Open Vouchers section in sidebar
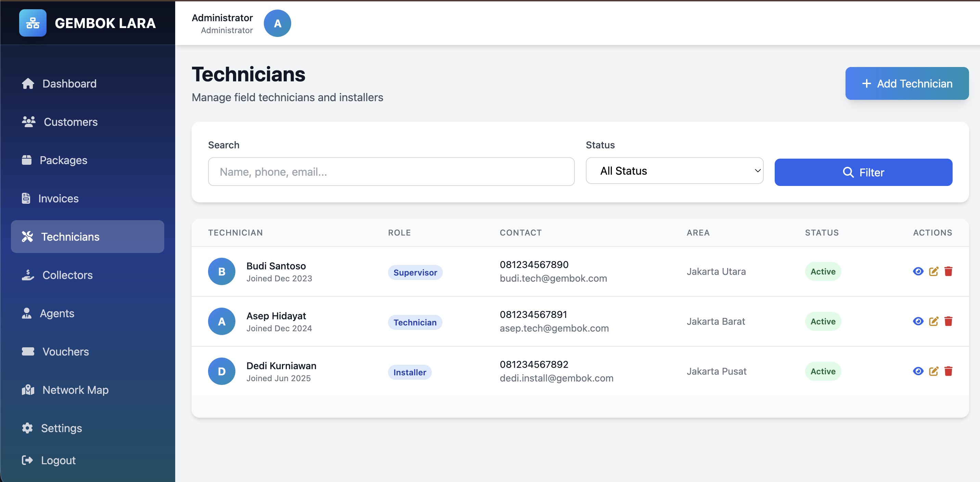This screenshot has height=482, width=980. tap(65, 352)
